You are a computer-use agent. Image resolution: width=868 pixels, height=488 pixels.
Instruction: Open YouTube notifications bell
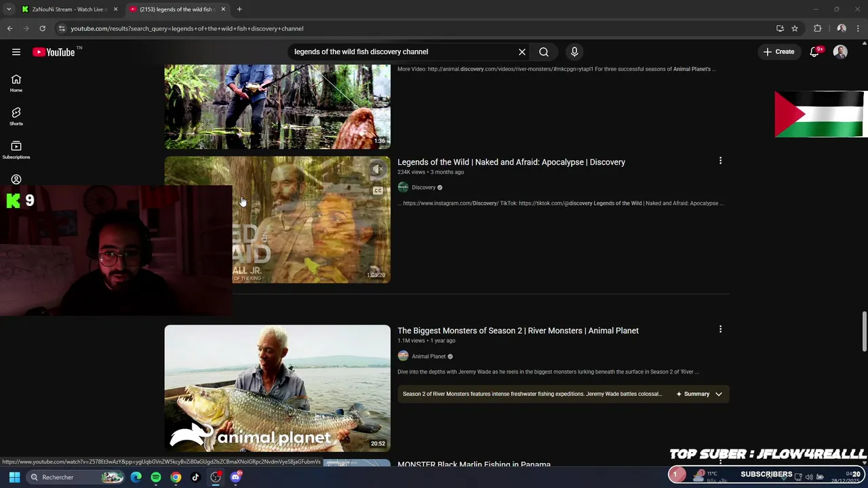(814, 52)
